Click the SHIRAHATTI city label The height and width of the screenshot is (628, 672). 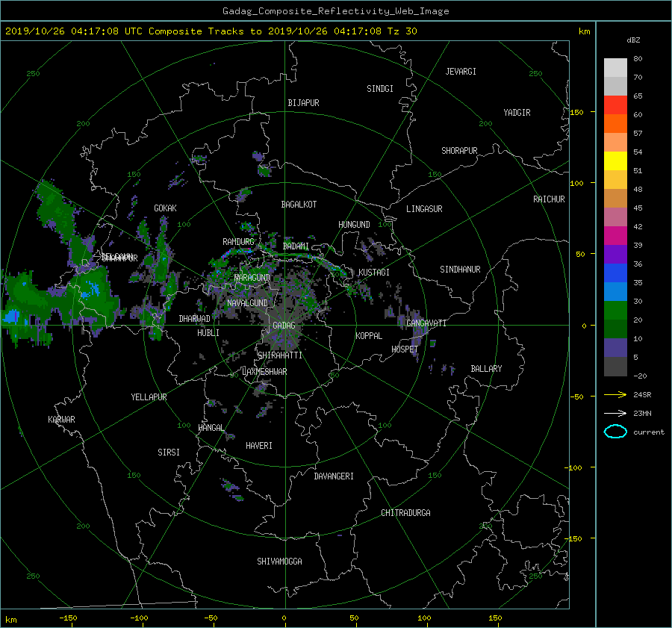pos(280,355)
